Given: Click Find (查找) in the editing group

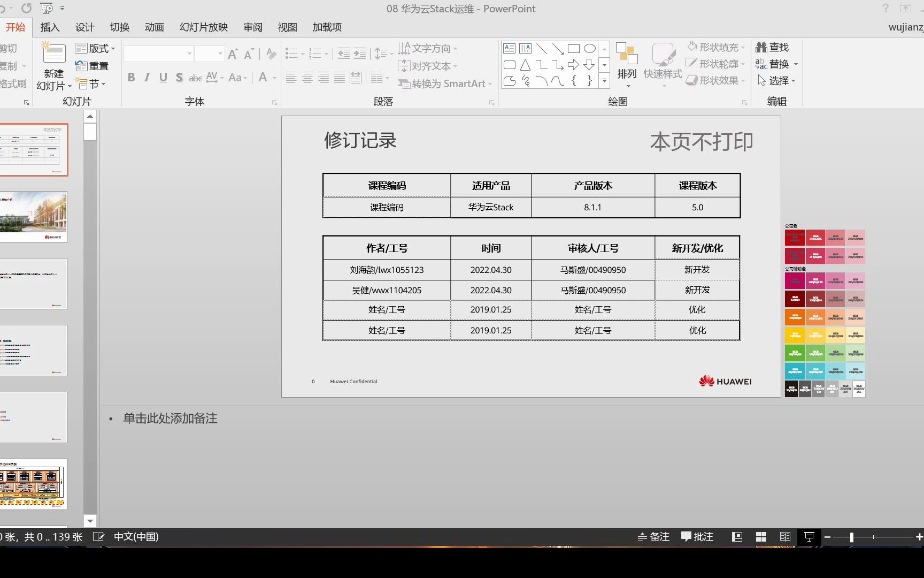Looking at the screenshot, I should point(772,47).
